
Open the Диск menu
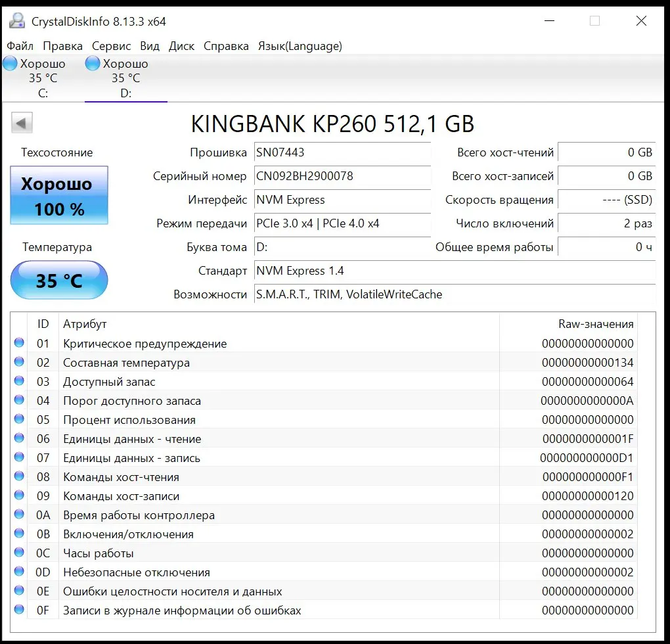click(x=181, y=46)
